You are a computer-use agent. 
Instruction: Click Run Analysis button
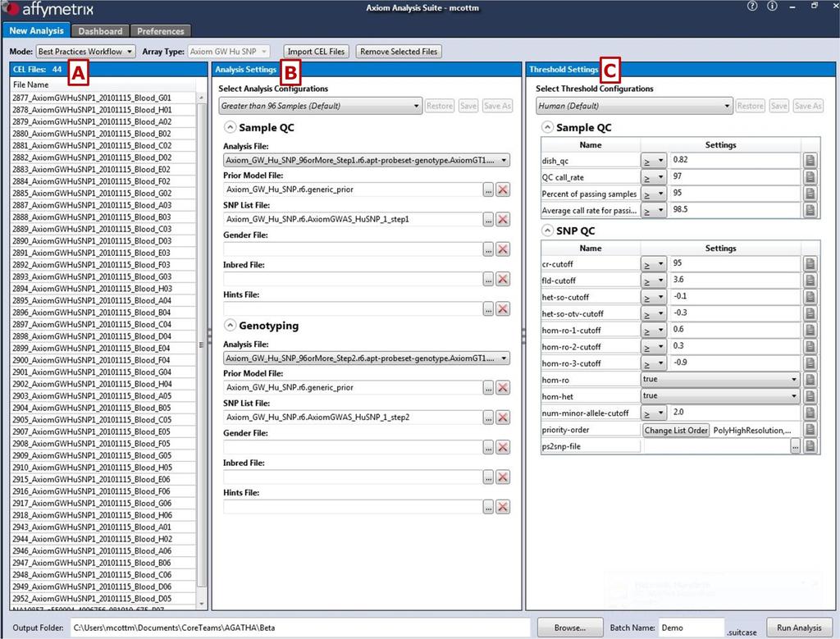pyautogui.click(x=799, y=628)
